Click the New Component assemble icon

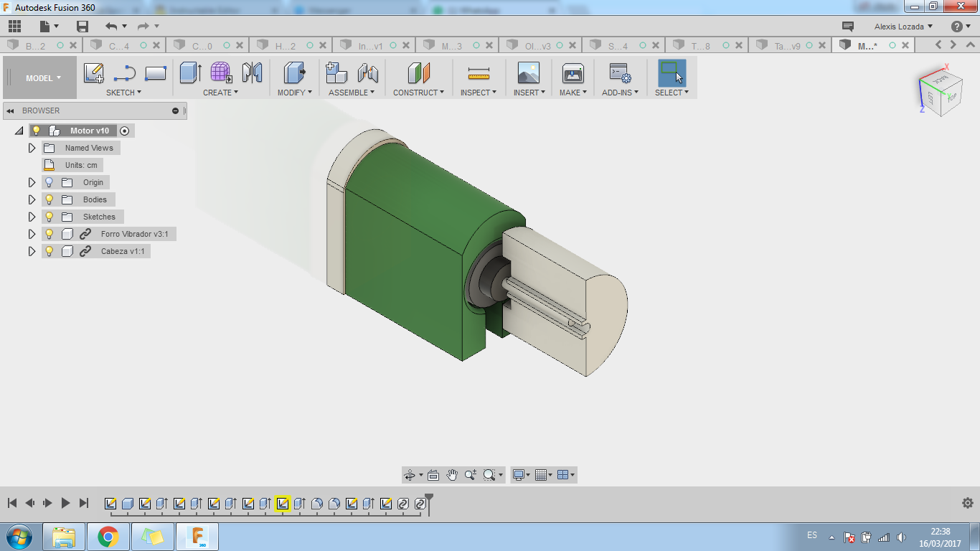[x=336, y=73]
